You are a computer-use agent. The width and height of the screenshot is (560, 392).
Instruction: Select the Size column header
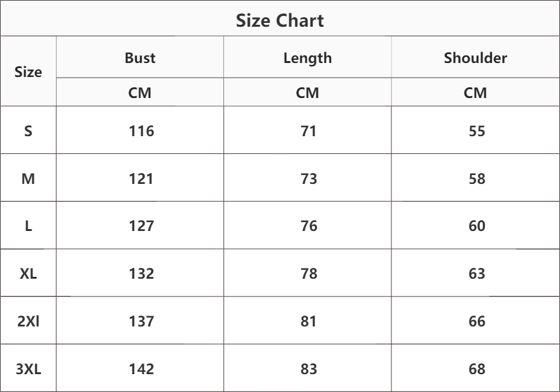[29, 72]
